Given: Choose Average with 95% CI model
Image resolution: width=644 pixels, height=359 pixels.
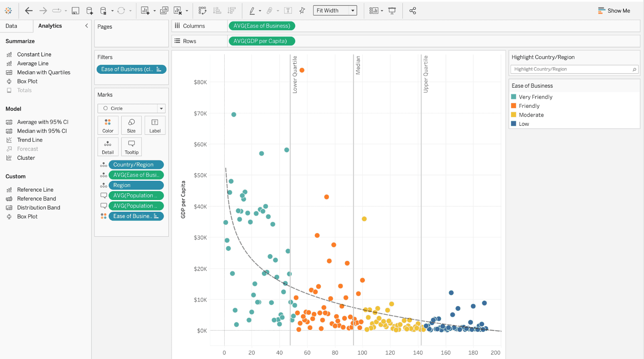Looking at the screenshot, I should click(x=43, y=122).
